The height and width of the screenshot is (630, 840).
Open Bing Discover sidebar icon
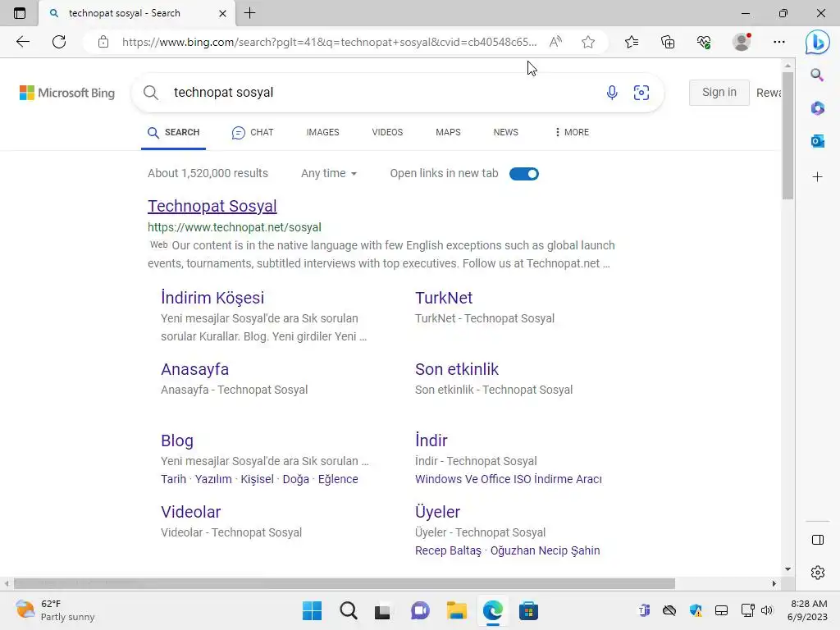817,42
